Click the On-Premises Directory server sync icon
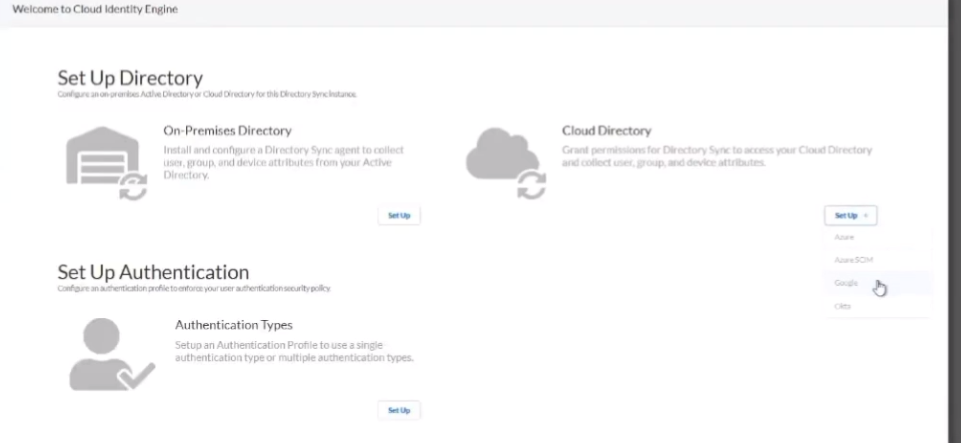This screenshot has width=961, height=443. 107,163
